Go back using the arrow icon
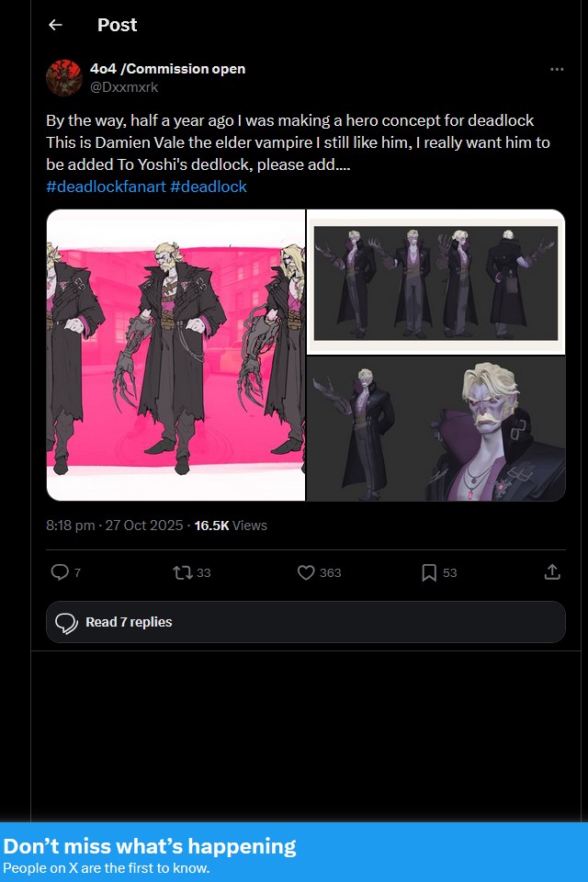This screenshot has width=588, height=882. (x=55, y=25)
